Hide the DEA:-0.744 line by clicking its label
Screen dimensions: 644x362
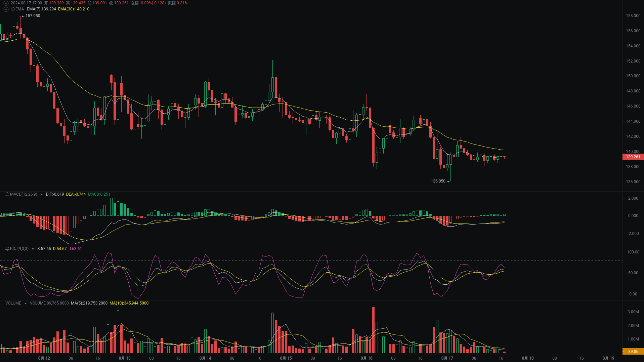tap(76, 194)
